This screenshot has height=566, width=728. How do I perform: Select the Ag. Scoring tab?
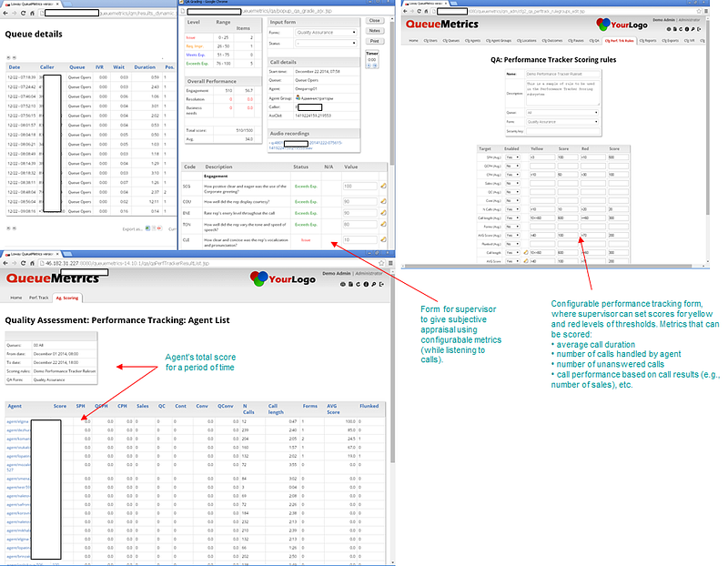point(67,298)
